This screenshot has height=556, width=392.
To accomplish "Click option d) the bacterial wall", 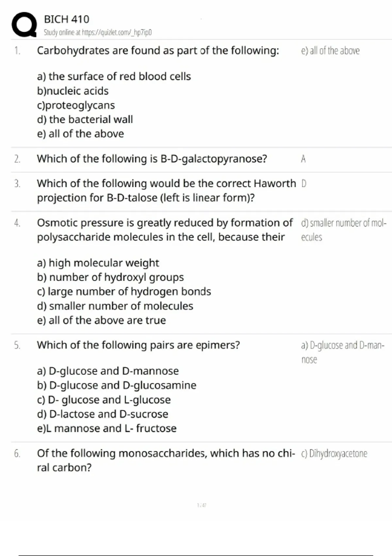I will (85, 119).
